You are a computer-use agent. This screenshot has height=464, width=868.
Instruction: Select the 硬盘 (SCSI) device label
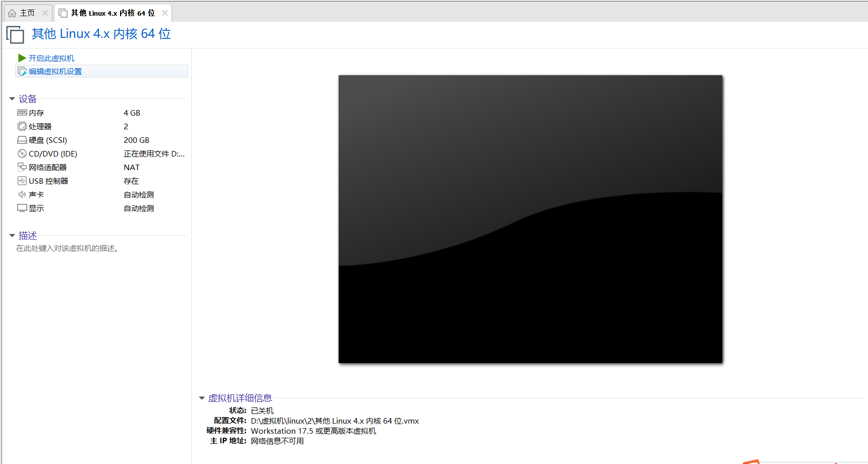pos(48,140)
